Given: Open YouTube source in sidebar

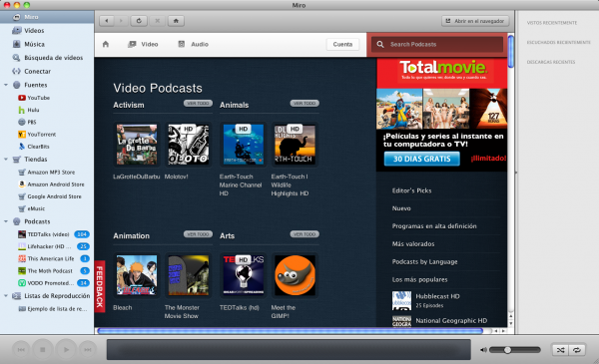Looking at the screenshot, I should pyautogui.click(x=47, y=98).
